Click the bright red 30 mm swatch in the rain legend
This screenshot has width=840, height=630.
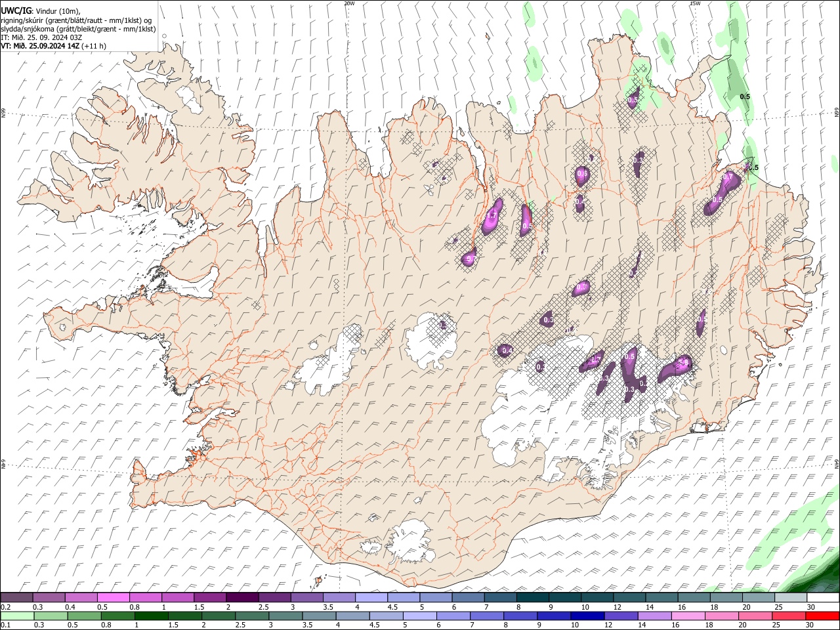point(823,616)
